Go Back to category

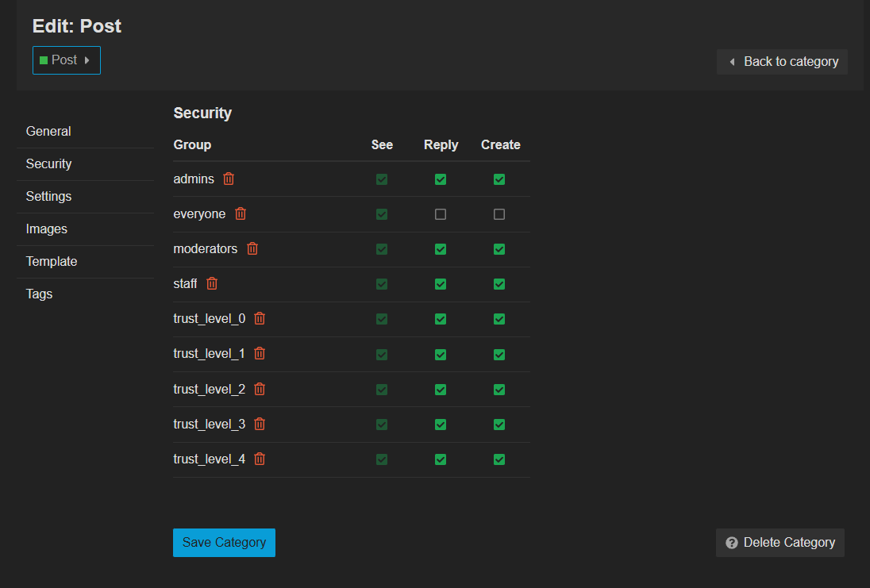tap(783, 62)
